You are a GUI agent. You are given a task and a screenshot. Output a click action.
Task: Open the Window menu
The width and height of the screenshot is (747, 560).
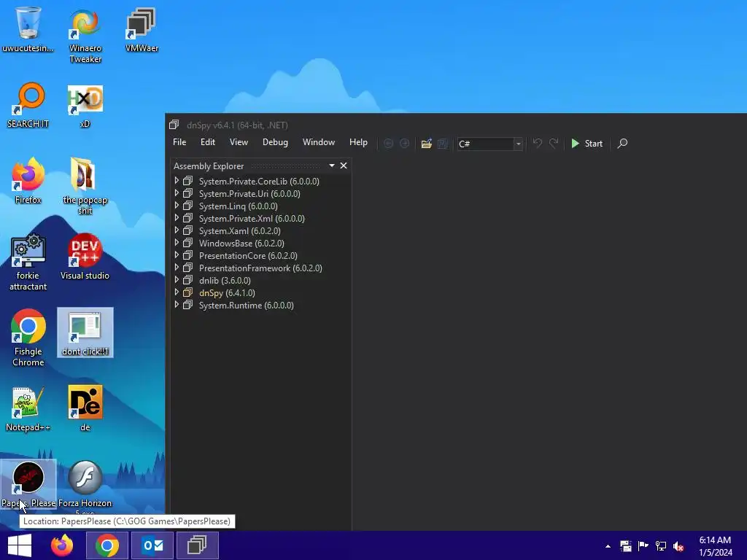point(319,142)
